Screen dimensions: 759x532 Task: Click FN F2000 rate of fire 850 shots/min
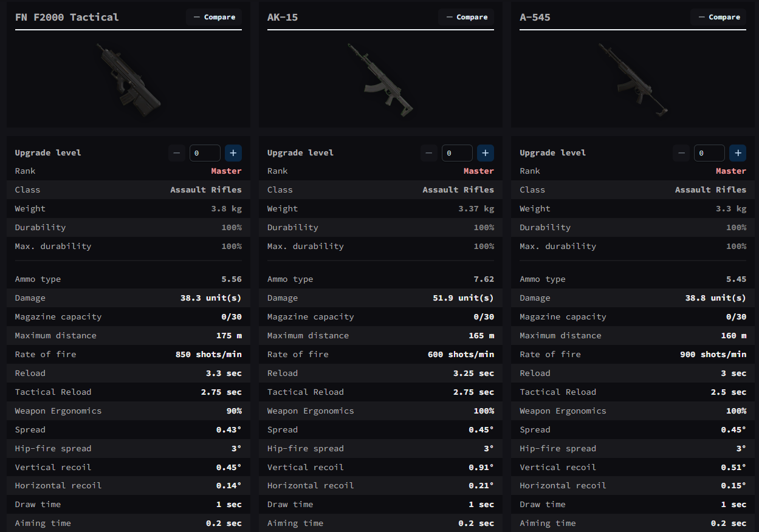(208, 355)
